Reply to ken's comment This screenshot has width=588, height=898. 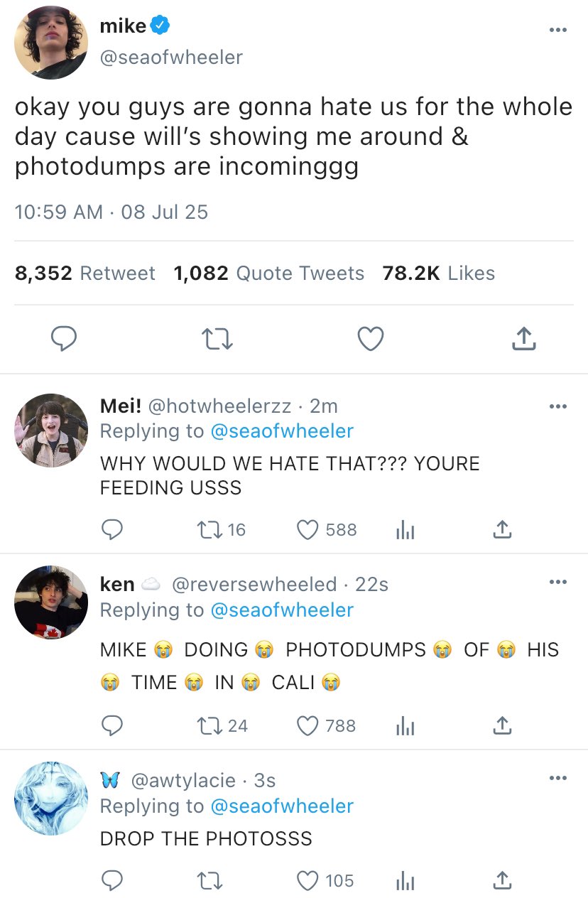(111, 725)
